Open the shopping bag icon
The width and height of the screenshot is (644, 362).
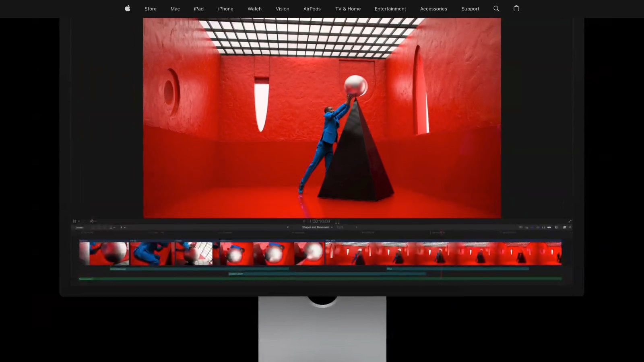[x=516, y=8]
